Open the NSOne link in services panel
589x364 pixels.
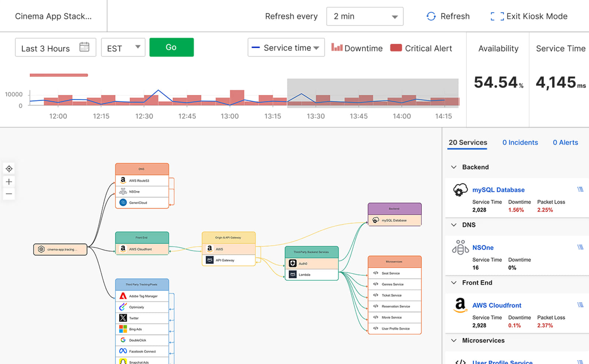[483, 248]
